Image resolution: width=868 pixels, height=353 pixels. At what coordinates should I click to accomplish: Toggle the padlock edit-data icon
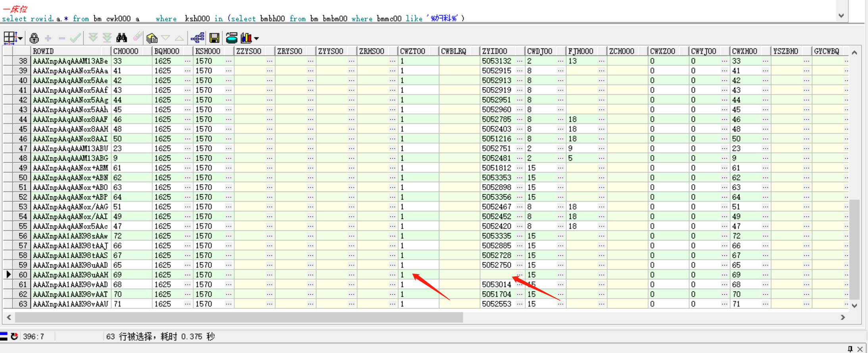click(34, 38)
